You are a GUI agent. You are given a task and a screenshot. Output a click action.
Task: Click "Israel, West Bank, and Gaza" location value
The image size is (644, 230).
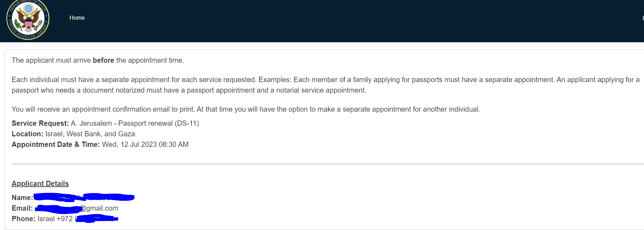[90, 134]
